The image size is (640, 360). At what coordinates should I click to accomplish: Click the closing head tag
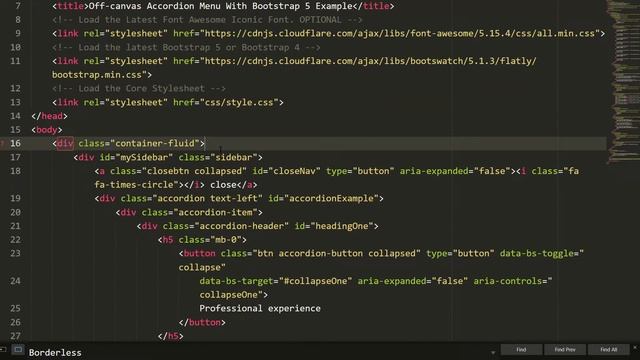pos(49,116)
